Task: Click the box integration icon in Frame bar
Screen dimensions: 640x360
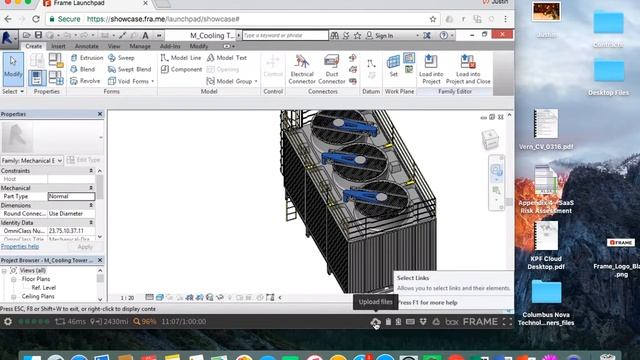Action: click(x=451, y=322)
